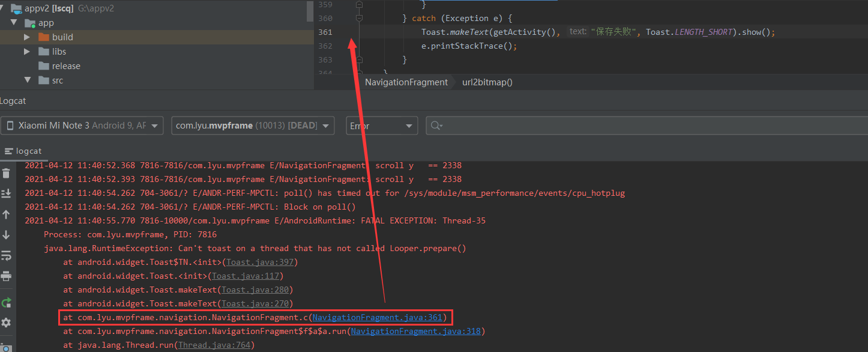This screenshot has height=352, width=868.
Task: Click the Logcat panel title
Action: (x=13, y=101)
